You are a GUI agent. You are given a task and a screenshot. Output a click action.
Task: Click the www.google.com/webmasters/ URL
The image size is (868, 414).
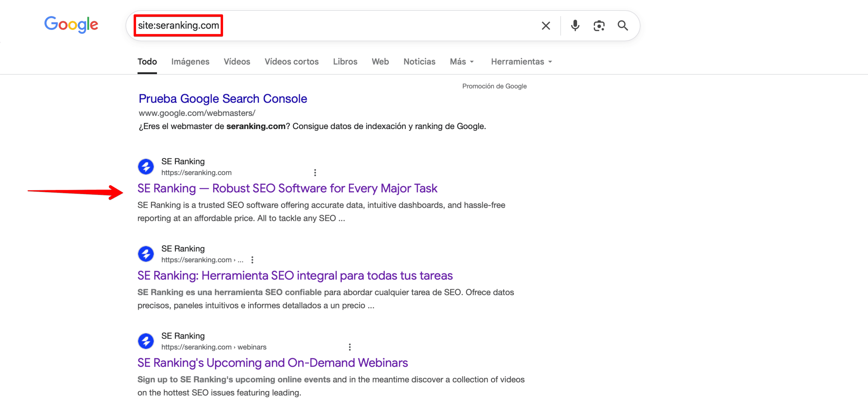tap(197, 113)
